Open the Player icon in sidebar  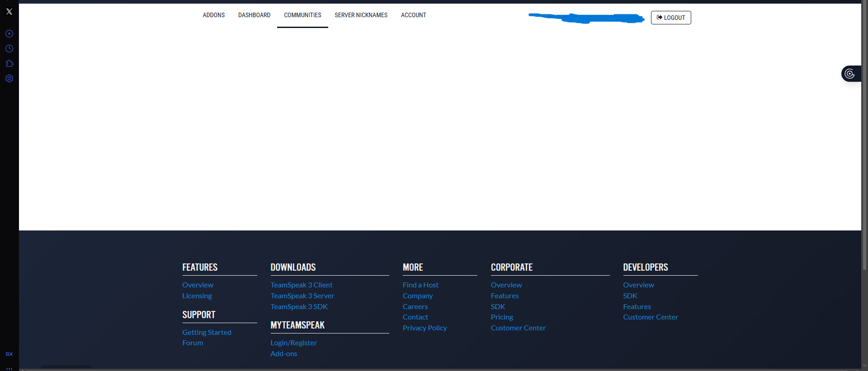(x=9, y=34)
